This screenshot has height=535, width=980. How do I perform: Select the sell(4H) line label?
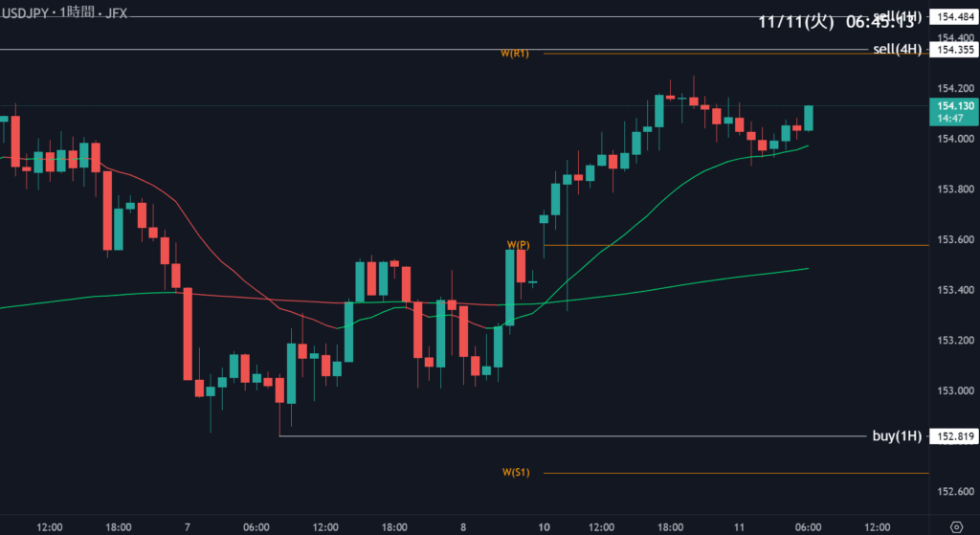tap(898, 49)
